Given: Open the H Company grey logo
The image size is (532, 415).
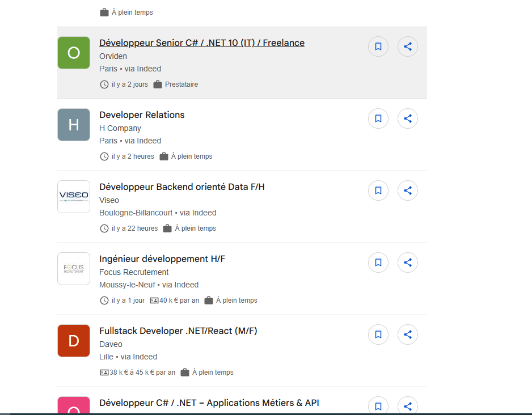Looking at the screenshot, I should coord(74,125).
